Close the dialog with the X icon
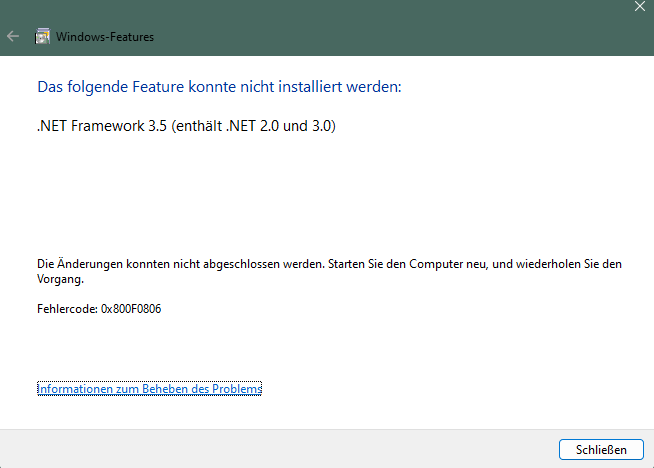 (639, 6)
